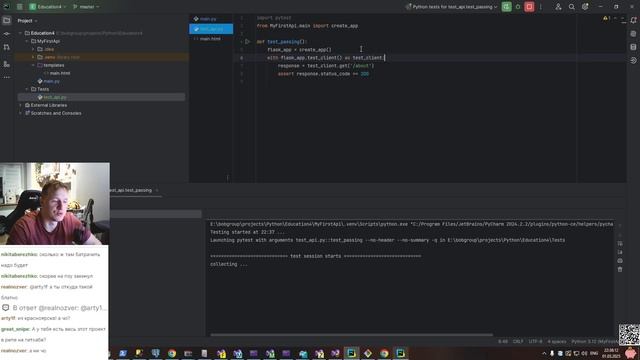Click the taskbar clock
Image resolution: width=640 pixels, height=360 pixels.
(x=611, y=353)
